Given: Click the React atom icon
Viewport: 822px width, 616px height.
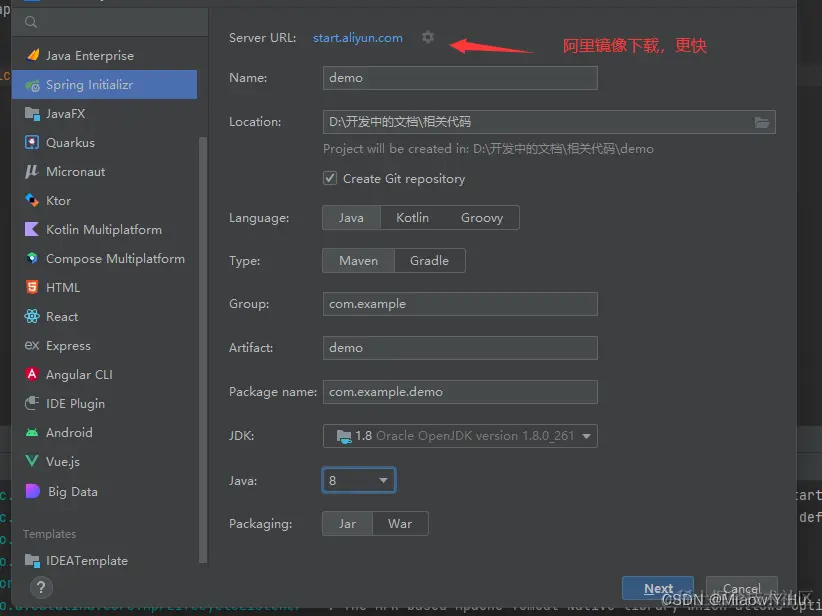Looking at the screenshot, I should pyautogui.click(x=33, y=316).
